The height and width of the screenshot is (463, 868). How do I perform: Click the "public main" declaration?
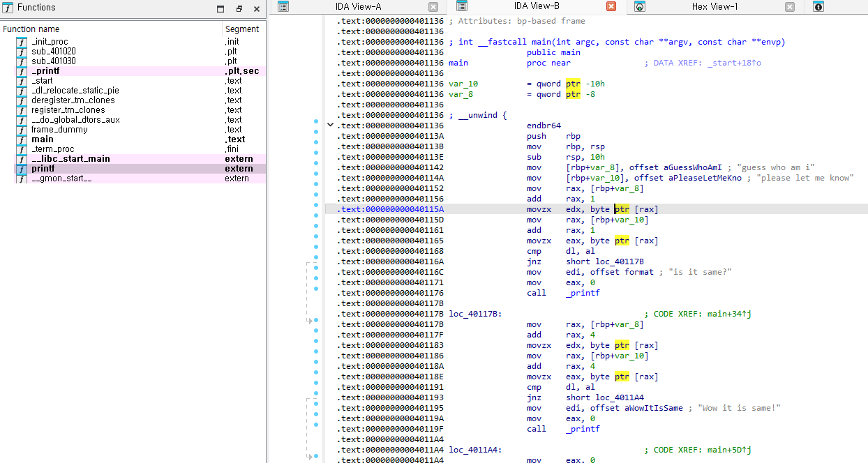point(553,52)
